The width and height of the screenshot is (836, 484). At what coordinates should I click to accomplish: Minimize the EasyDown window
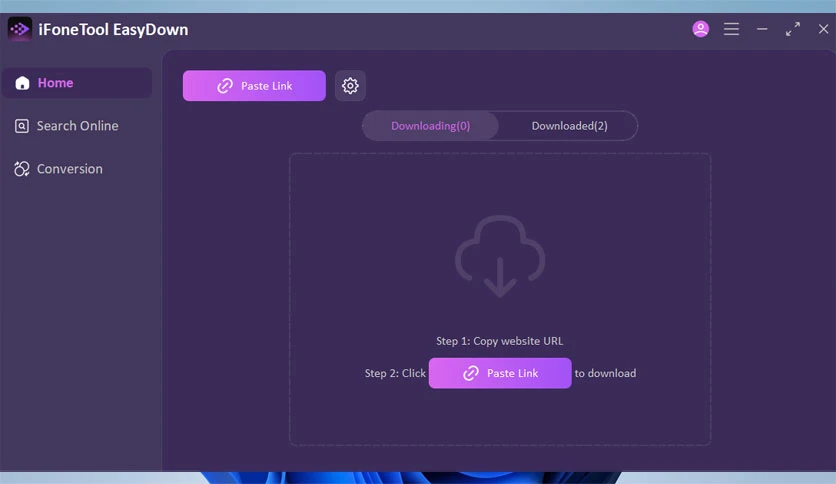(762, 29)
